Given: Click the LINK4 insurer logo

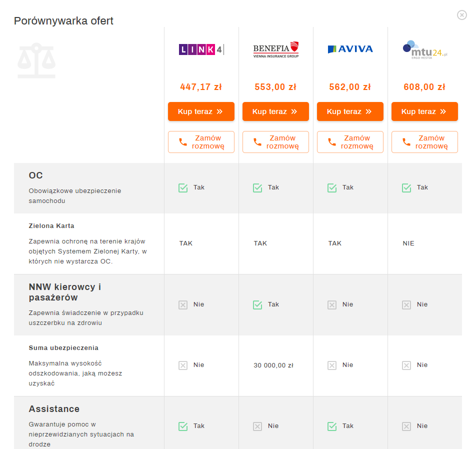Looking at the screenshot, I should 201,49.
